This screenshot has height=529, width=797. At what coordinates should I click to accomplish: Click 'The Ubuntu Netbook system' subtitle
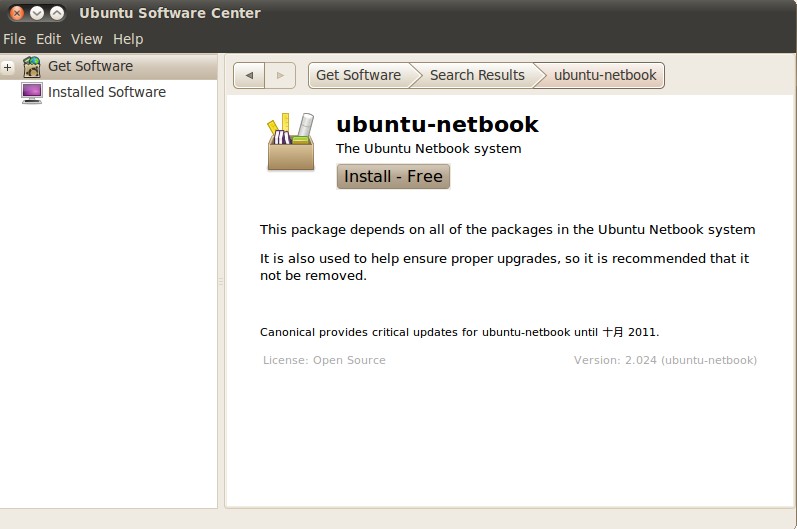tap(428, 148)
